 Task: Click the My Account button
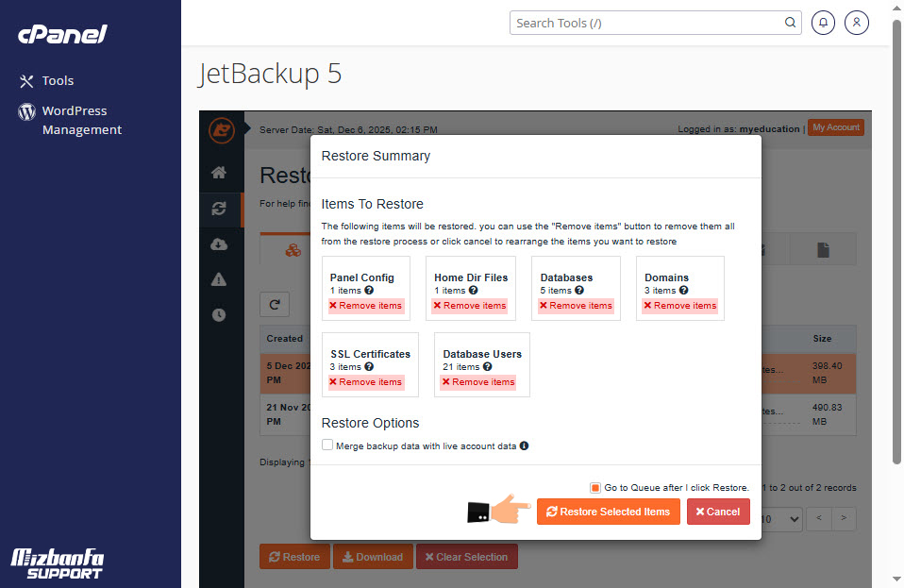(835, 127)
